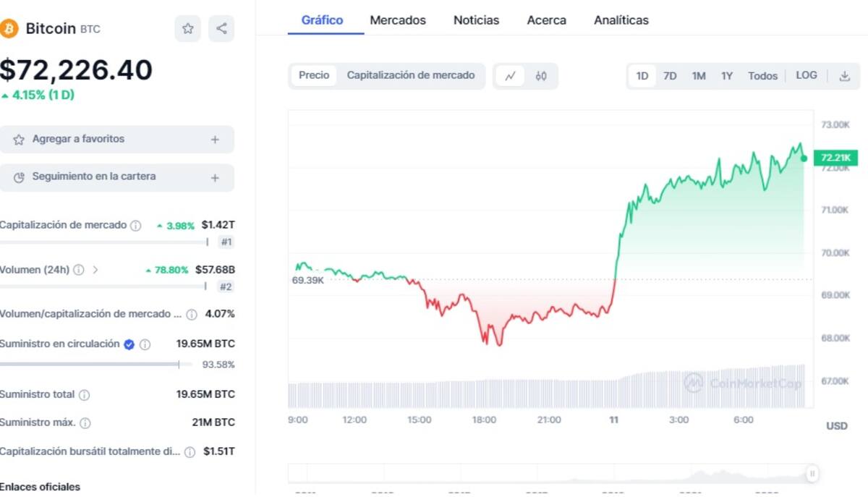
Task: Click the star icon to favorite Bitcoin
Action: point(187,29)
